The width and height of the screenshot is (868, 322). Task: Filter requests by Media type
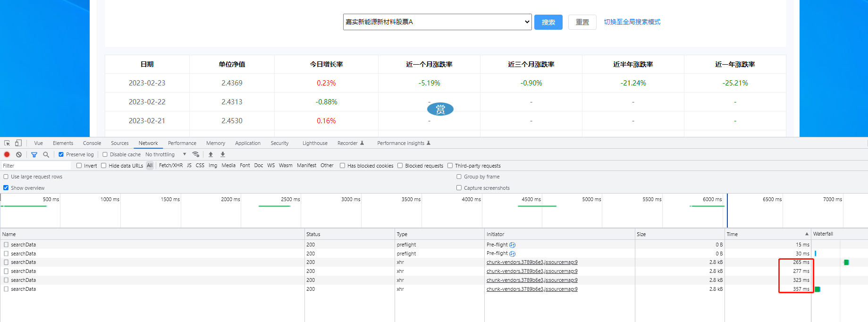(228, 165)
